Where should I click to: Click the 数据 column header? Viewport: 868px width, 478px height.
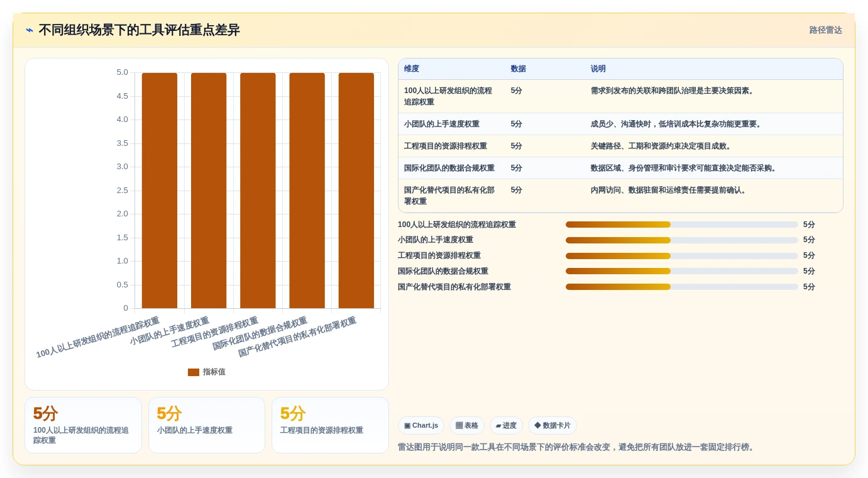519,69
